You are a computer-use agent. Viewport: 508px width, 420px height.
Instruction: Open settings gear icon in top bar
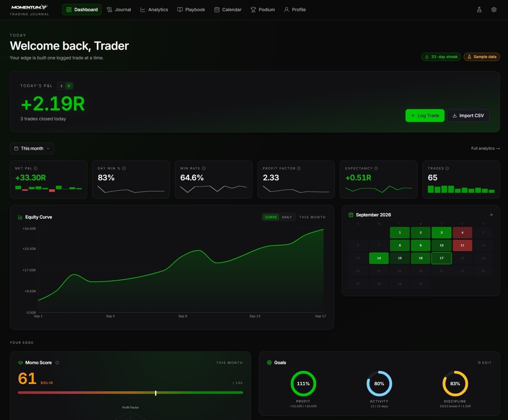pos(494,10)
